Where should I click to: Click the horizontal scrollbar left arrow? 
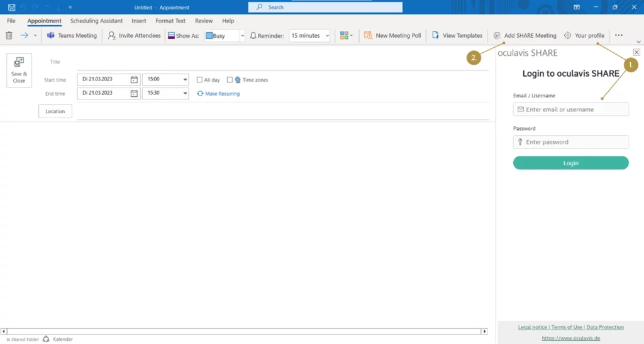tap(4, 331)
